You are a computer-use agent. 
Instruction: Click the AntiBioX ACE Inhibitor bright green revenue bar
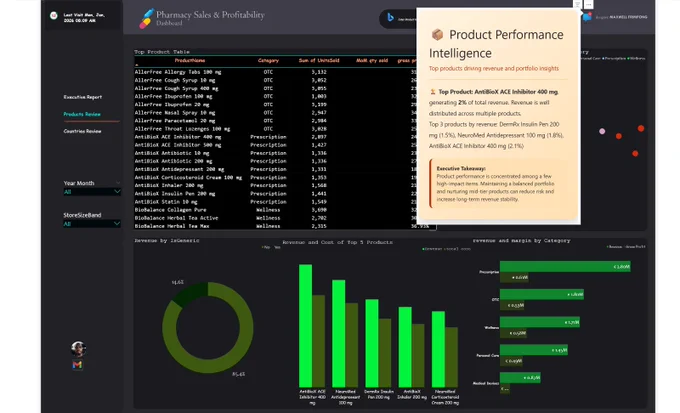305,325
